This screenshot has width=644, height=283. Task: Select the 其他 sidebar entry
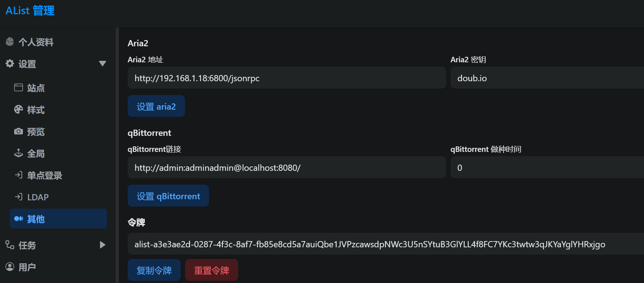58,219
